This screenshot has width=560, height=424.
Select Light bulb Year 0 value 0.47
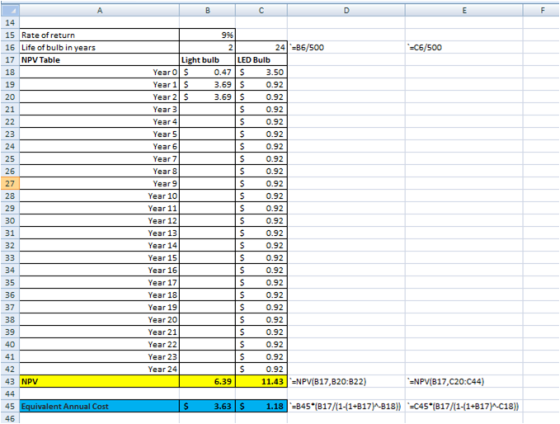[208, 72]
